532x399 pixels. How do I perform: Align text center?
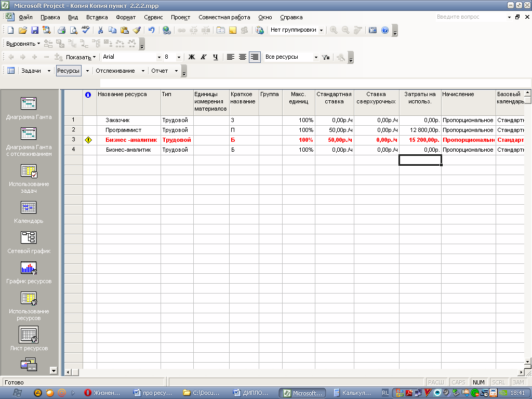242,57
